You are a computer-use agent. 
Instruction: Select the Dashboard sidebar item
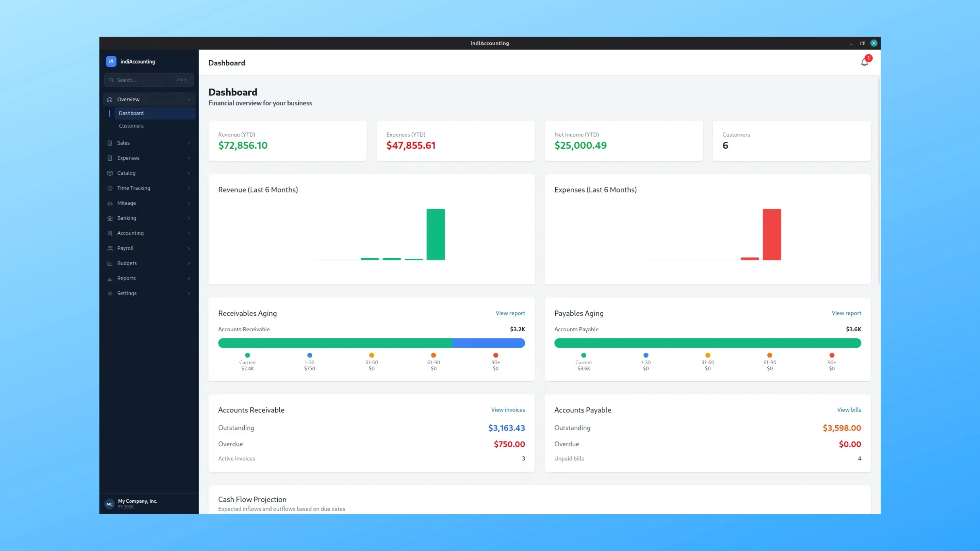(155, 113)
